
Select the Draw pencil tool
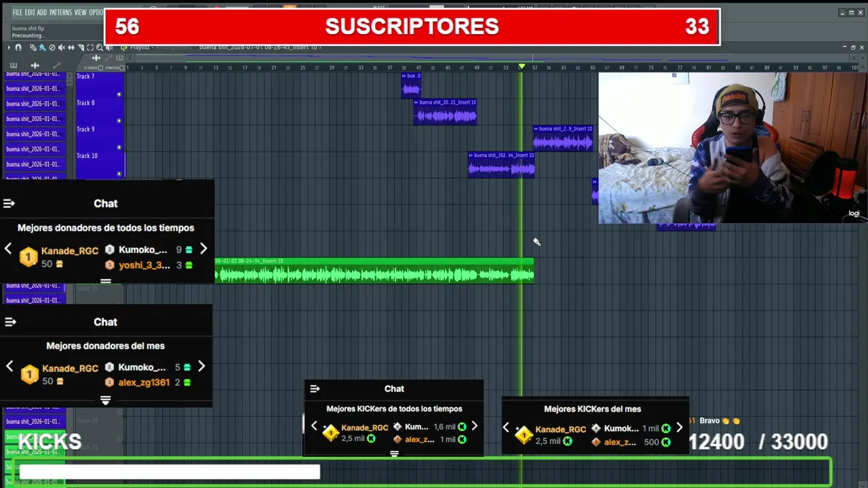33,47
